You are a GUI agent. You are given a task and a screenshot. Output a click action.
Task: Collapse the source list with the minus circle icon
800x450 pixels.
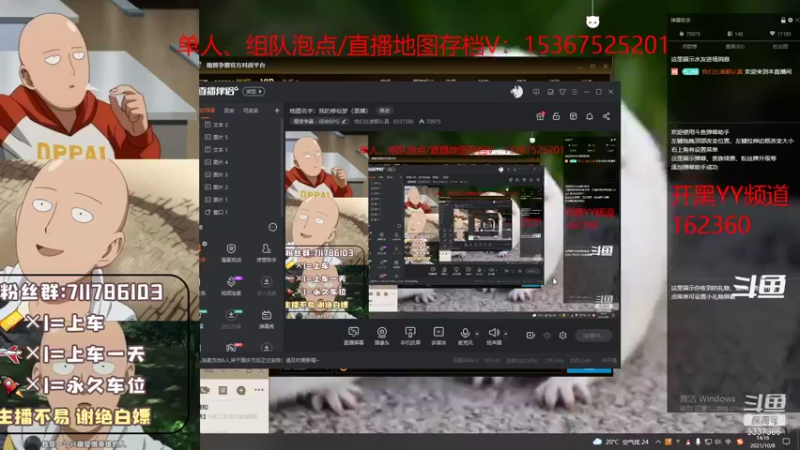point(273,227)
